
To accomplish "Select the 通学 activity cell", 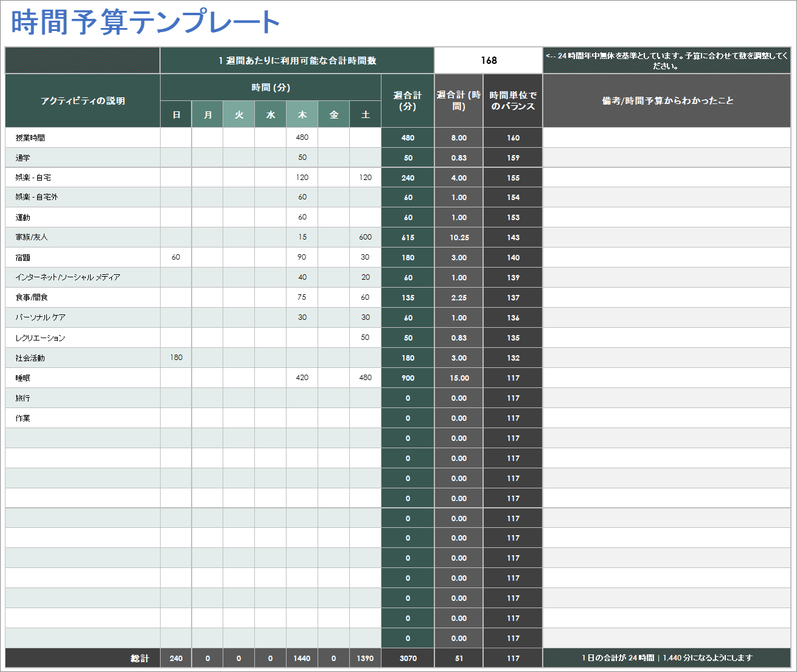I will (x=83, y=158).
